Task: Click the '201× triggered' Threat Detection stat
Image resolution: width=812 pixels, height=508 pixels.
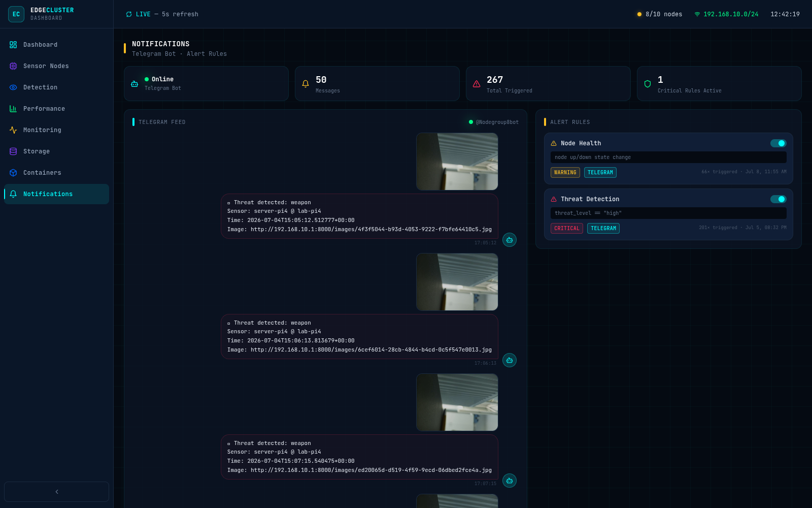Action: tap(718, 228)
